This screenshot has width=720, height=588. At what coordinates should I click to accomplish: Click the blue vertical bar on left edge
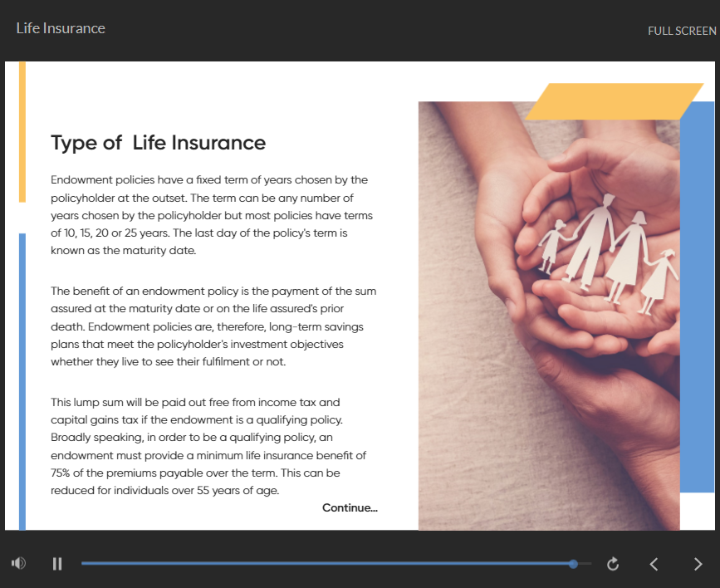22,382
